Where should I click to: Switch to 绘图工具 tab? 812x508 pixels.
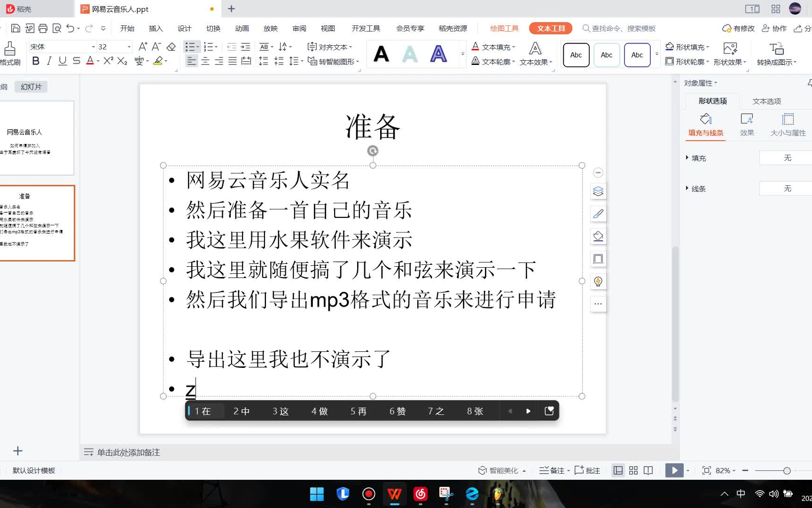(x=504, y=28)
